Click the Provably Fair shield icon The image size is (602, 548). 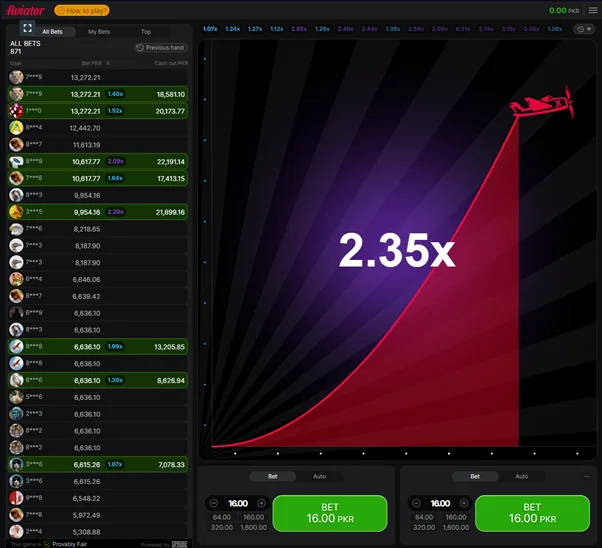click(x=47, y=544)
